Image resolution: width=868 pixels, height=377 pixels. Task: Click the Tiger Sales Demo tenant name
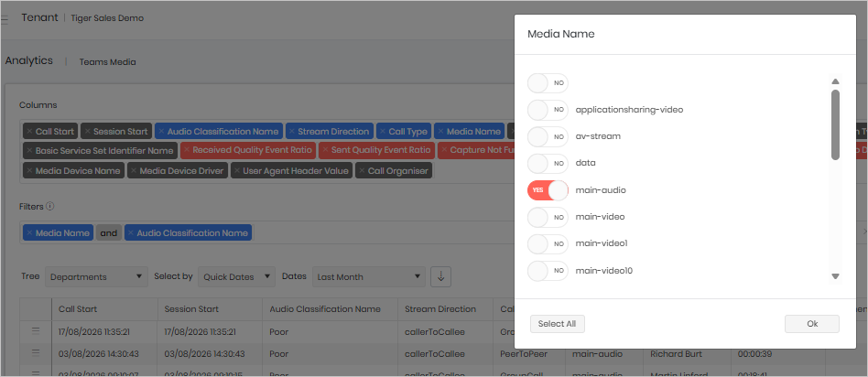107,18
